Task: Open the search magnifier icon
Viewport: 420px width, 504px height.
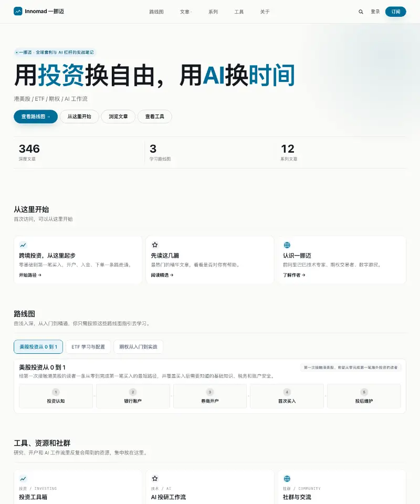Action: [361, 12]
